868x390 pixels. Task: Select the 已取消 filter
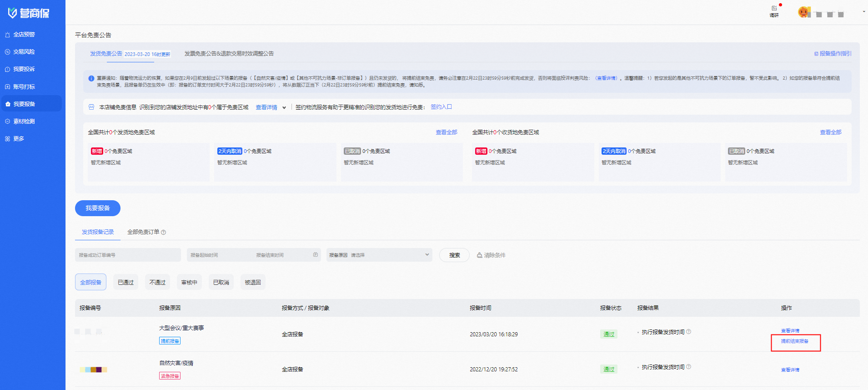[221, 282]
